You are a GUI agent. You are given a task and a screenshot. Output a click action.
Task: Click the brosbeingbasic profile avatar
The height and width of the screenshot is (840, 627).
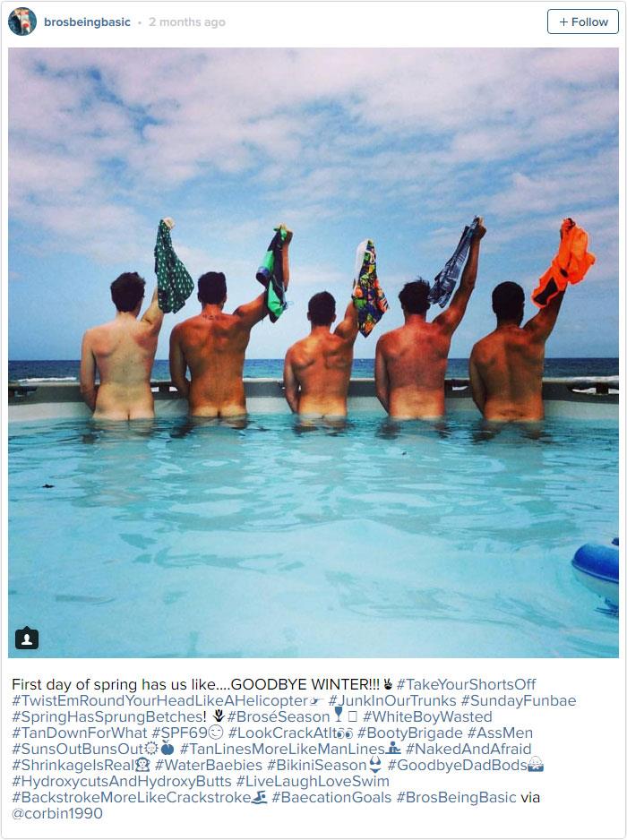click(22, 22)
